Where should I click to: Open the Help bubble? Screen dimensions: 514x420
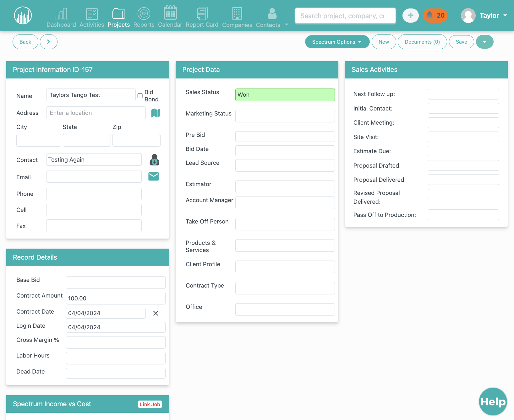[493, 401]
